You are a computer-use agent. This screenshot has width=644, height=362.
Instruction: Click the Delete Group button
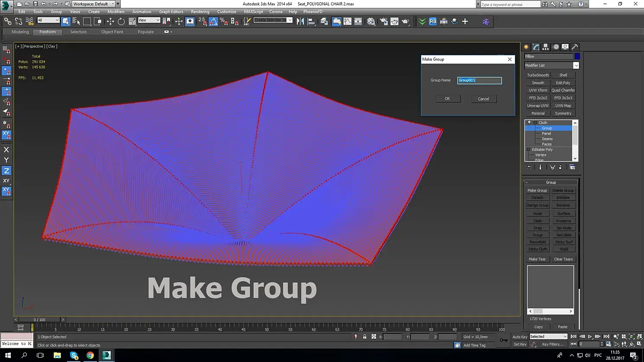(563, 190)
